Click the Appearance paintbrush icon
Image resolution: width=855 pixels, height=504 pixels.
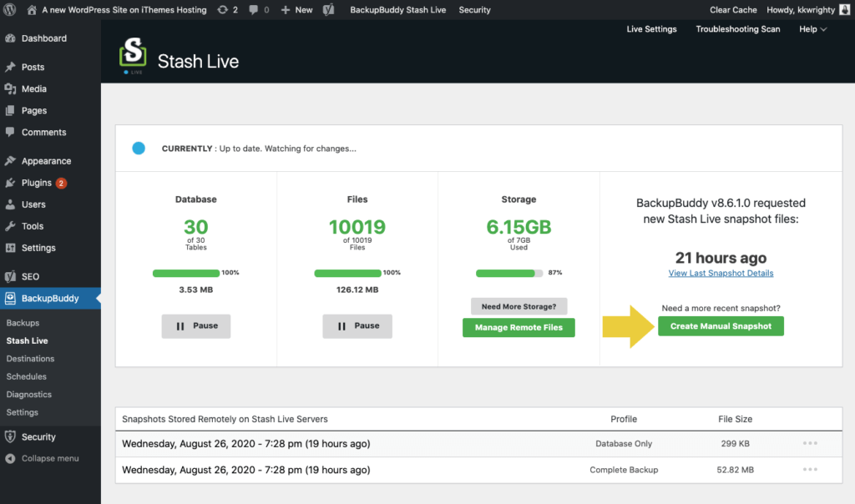tap(10, 161)
